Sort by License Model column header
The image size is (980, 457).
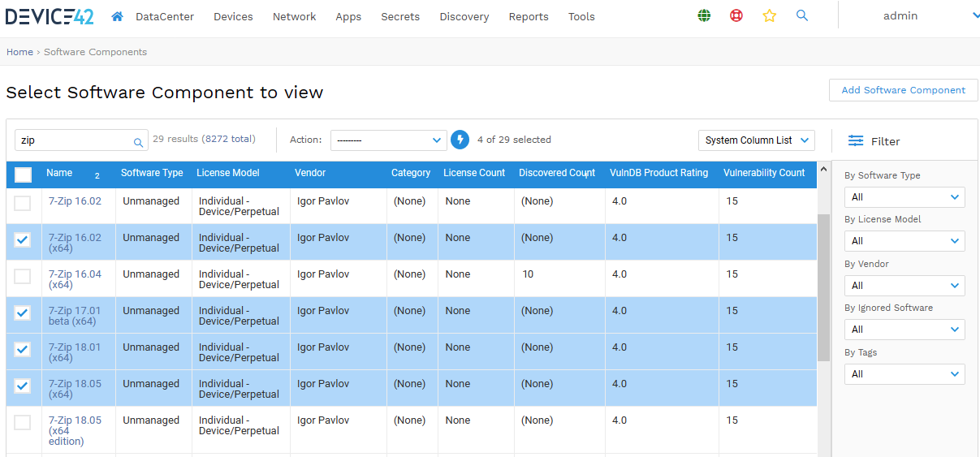(x=228, y=173)
